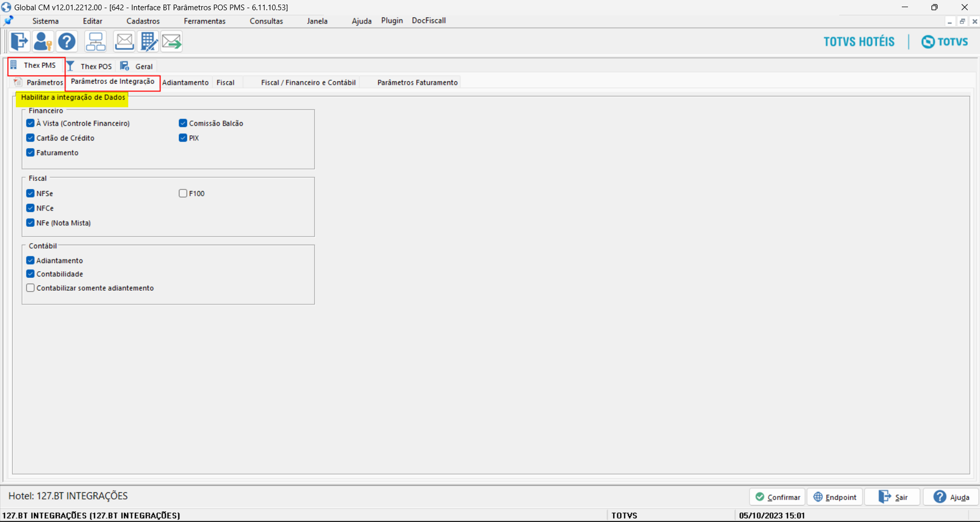Image resolution: width=980 pixels, height=522 pixels.
Task: Open the Cadastros menu
Action: click(143, 21)
